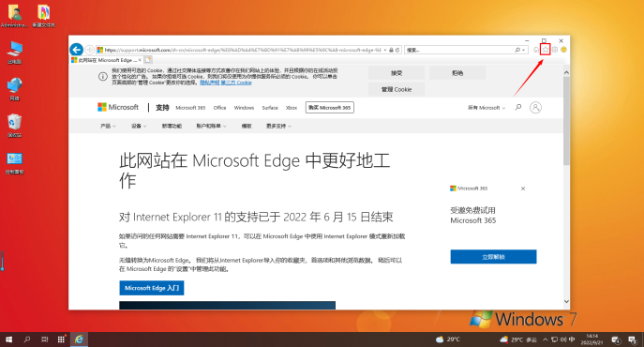This screenshot has height=347, width=644.
Task: Open the tools gear icon
Action: coord(554,50)
